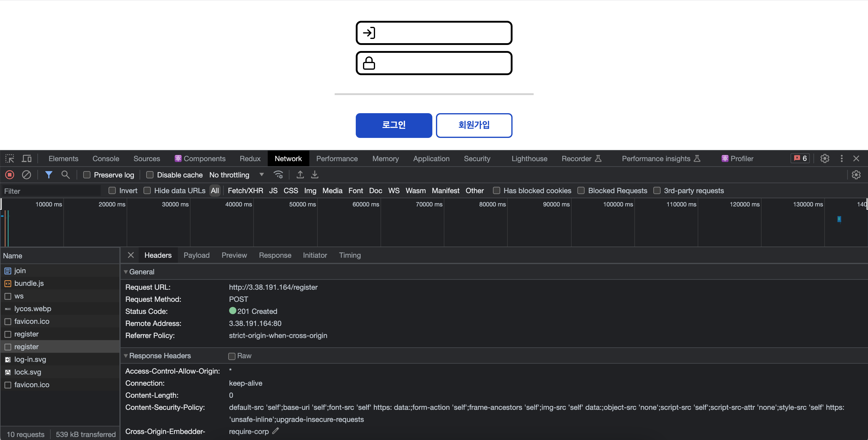The height and width of the screenshot is (440, 868).
Task: Open network search magnifier
Action: [x=65, y=175]
